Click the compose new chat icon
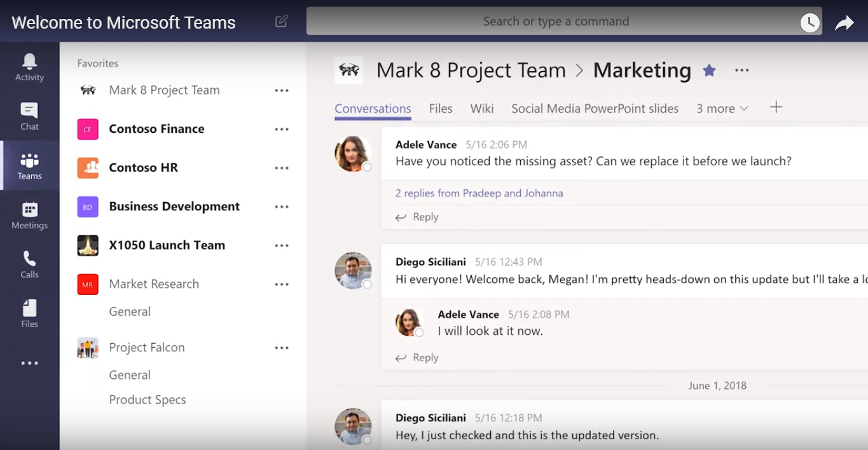868x450 pixels. pos(282,21)
